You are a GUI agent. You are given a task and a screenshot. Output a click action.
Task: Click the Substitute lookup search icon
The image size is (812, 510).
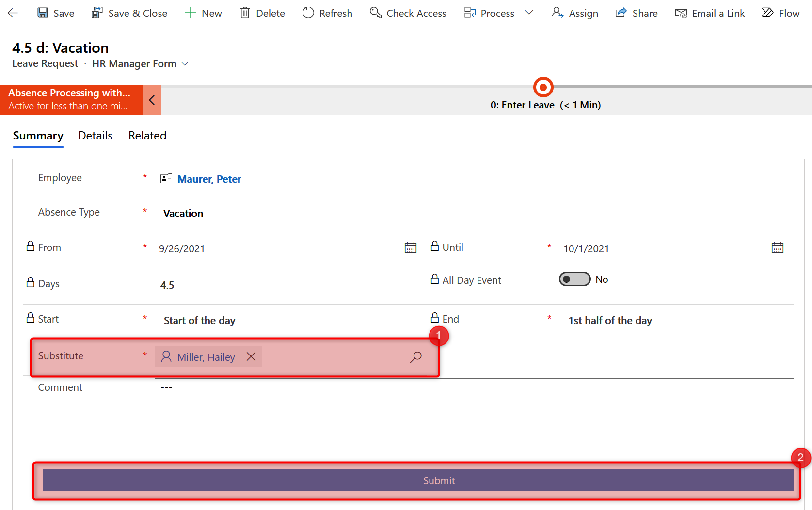click(415, 357)
